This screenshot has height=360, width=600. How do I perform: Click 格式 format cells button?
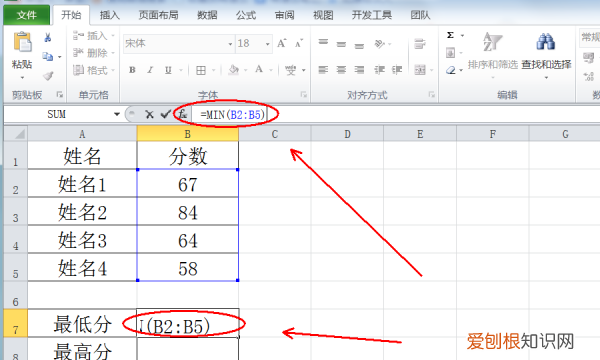click(93, 70)
